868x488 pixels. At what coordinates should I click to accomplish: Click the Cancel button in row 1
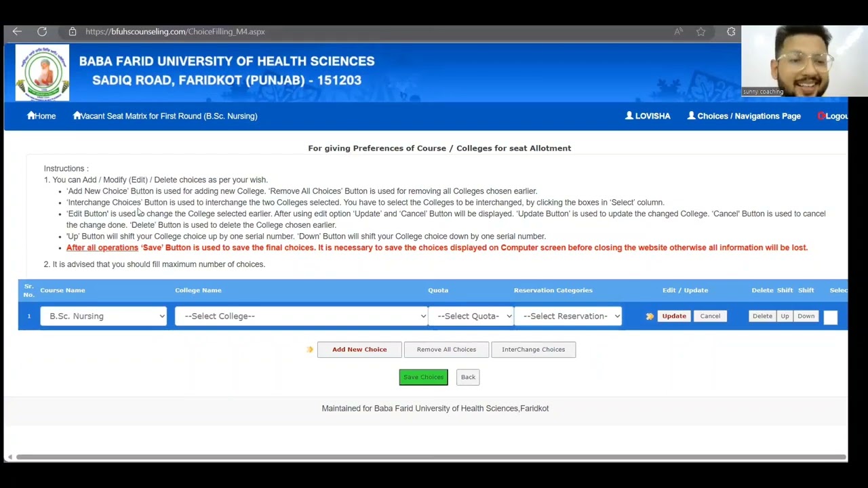tap(710, 316)
